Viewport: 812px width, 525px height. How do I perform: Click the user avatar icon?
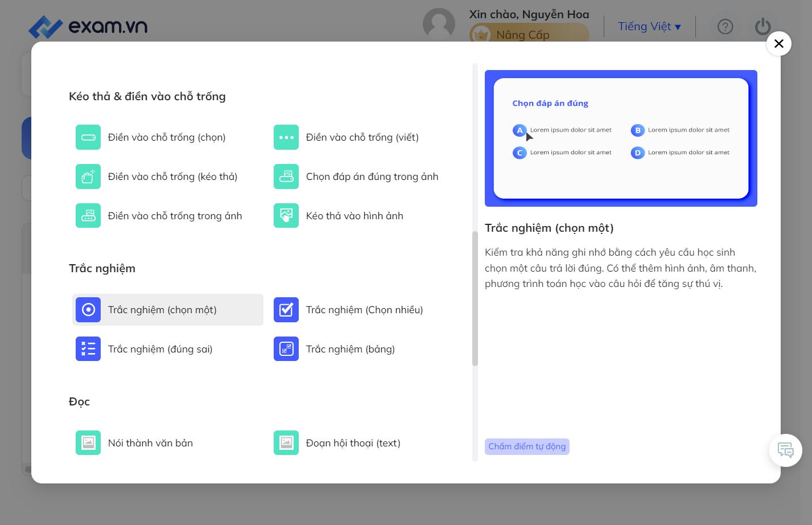click(439, 24)
